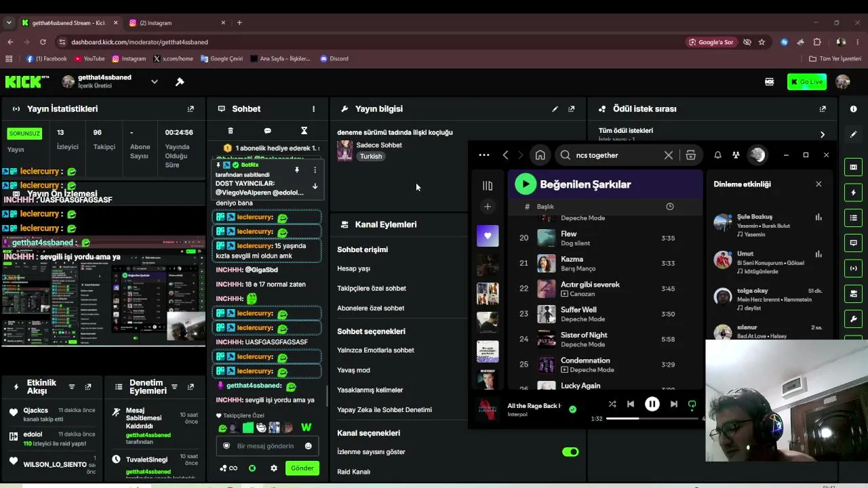Pop out the Denetim Eylemleri panel

[191, 387]
